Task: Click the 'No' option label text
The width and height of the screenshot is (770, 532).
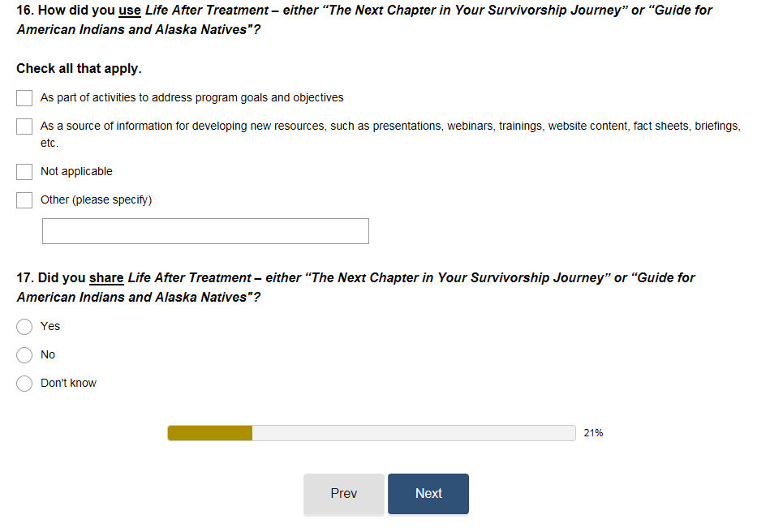Action: click(48, 355)
